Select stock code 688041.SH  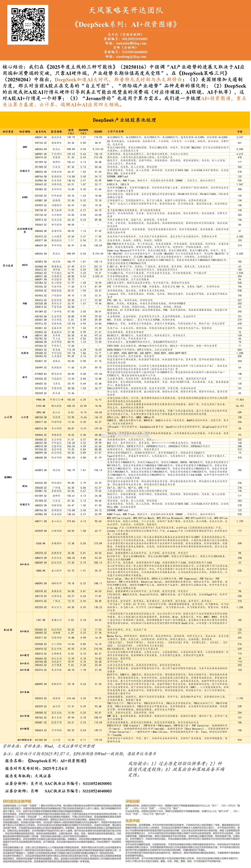pos(41,138)
